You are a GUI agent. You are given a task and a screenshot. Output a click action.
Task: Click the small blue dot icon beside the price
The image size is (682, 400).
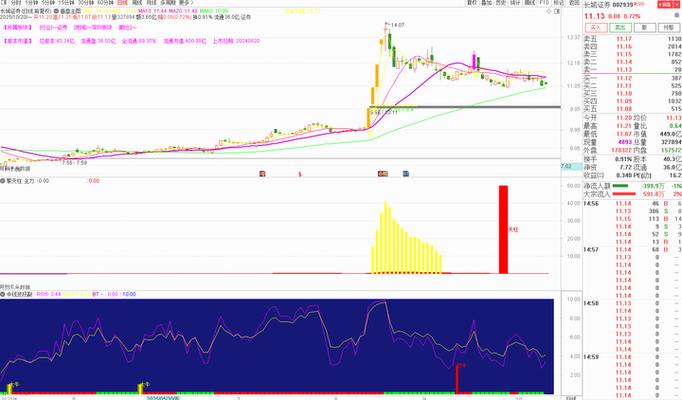coord(677,15)
